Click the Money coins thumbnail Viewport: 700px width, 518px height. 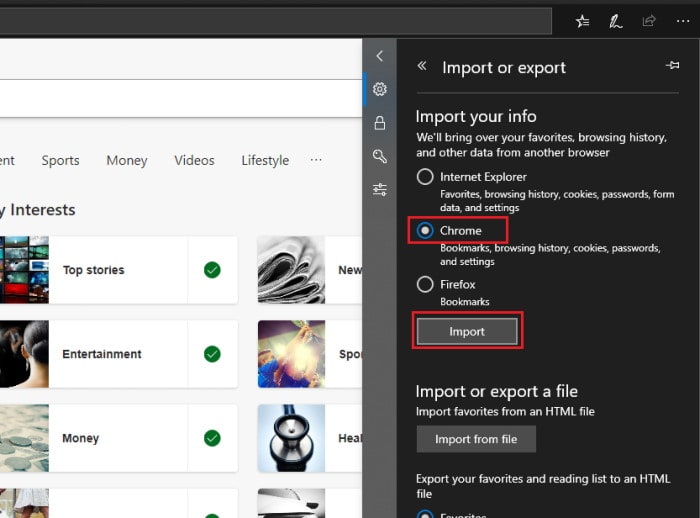tap(24, 438)
